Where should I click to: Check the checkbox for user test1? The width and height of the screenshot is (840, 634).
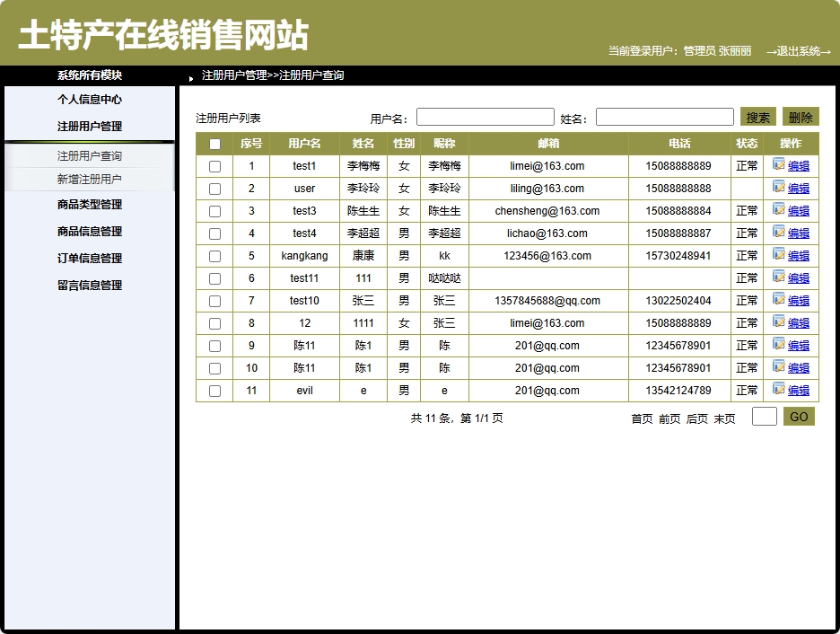[x=215, y=166]
